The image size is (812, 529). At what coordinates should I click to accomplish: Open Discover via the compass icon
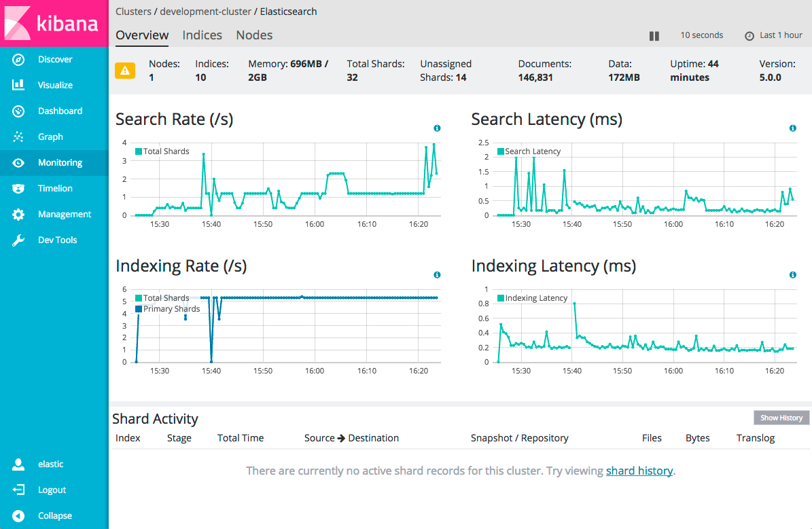pyautogui.click(x=18, y=60)
